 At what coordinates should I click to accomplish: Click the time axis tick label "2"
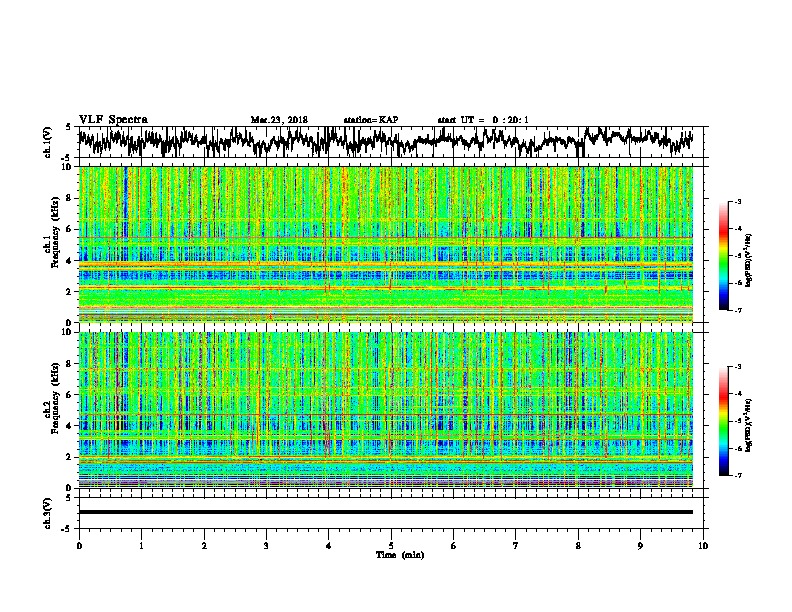coord(204,546)
